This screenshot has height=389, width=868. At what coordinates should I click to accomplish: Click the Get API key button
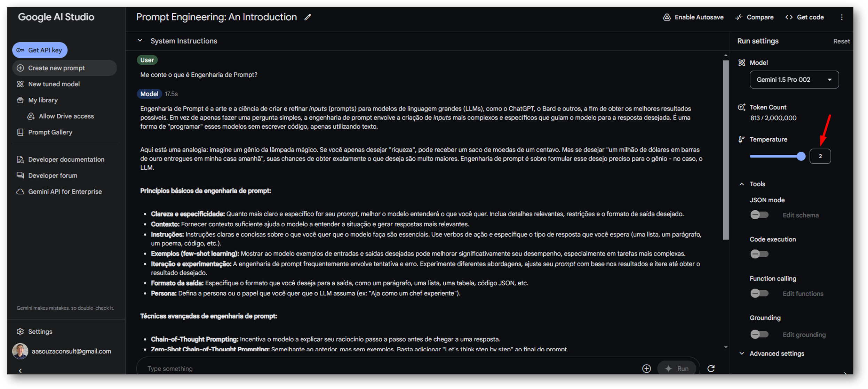click(x=40, y=50)
